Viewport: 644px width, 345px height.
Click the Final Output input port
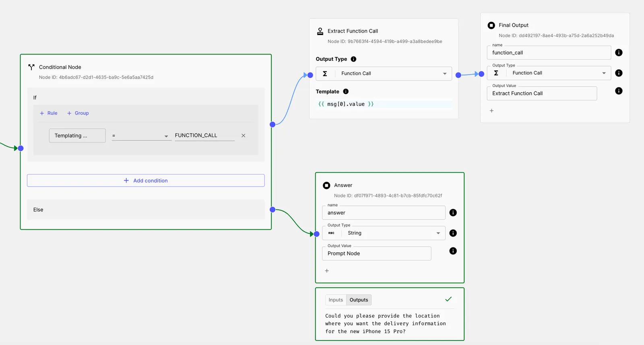pos(481,74)
